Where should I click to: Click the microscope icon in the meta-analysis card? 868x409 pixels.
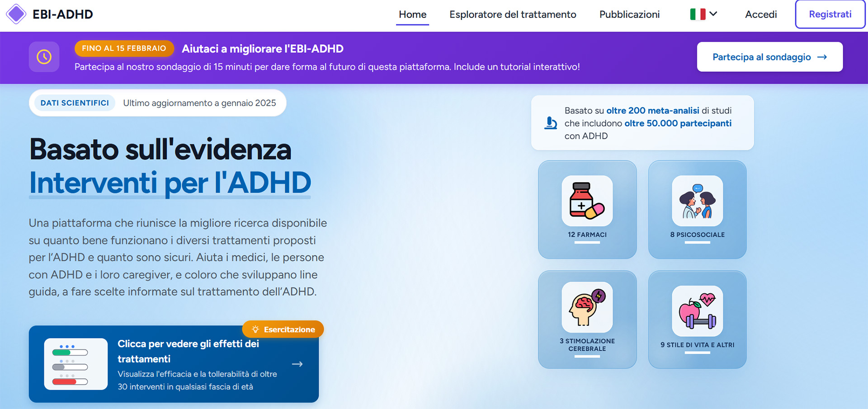[x=550, y=123]
